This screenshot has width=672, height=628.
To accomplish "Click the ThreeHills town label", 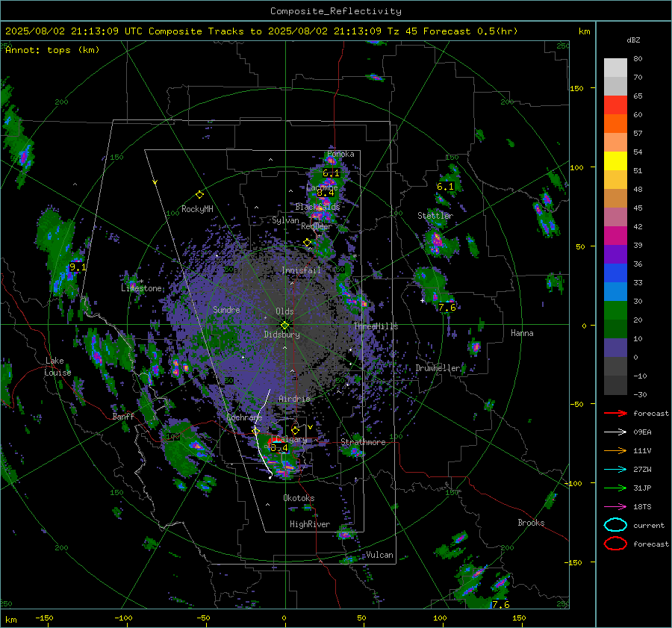I will point(376,326).
